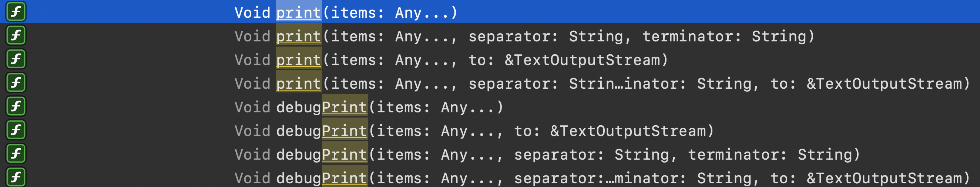Select debugPrint with separator: String, terminator: String)
The height and width of the screenshot is (187, 980).
click(x=490, y=153)
